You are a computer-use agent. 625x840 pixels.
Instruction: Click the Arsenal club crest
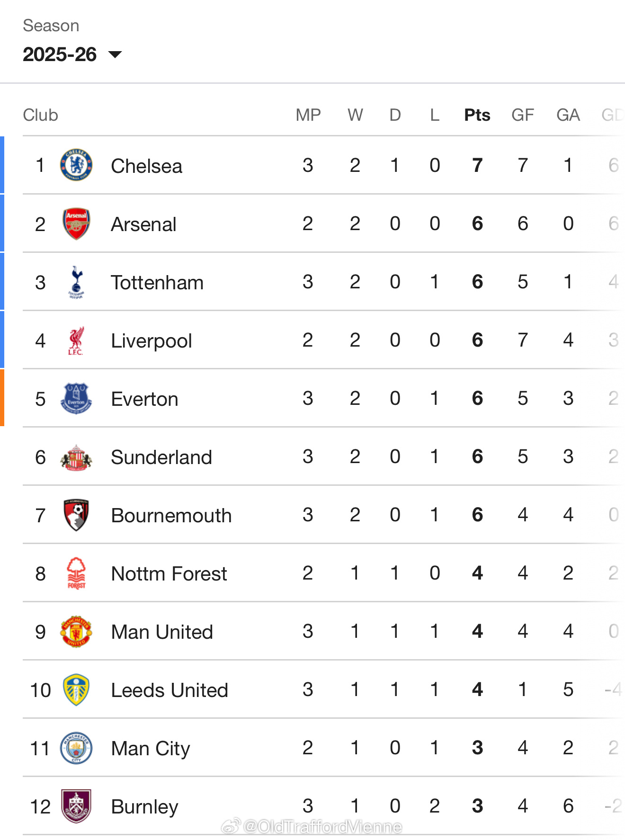pyautogui.click(x=76, y=223)
